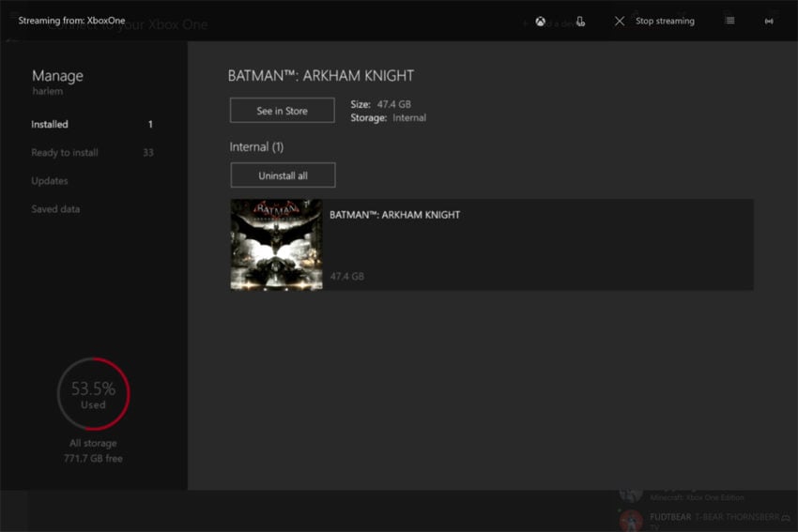
Task: Click the Stop streaming label
Action: click(x=665, y=21)
